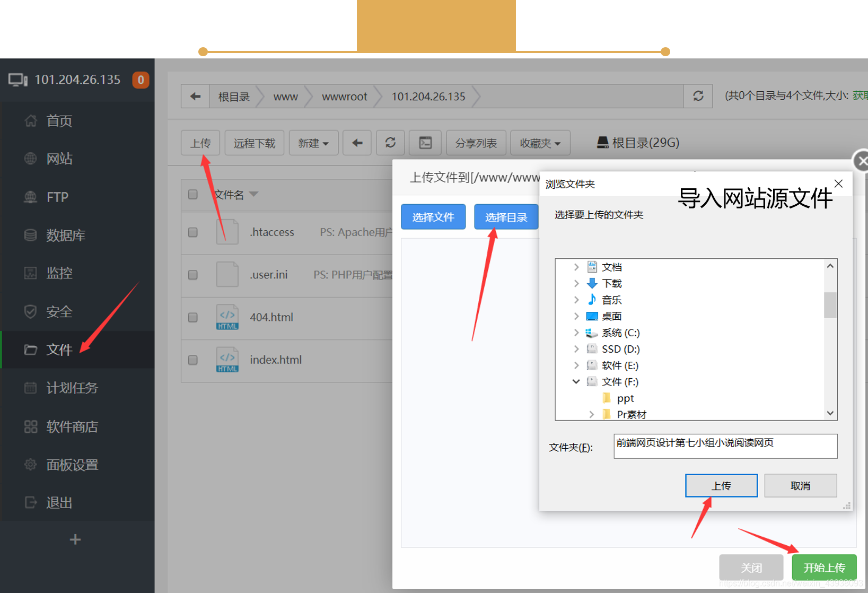Expand the 音乐 tree node
The image size is (868, 593).
[576, 300]
